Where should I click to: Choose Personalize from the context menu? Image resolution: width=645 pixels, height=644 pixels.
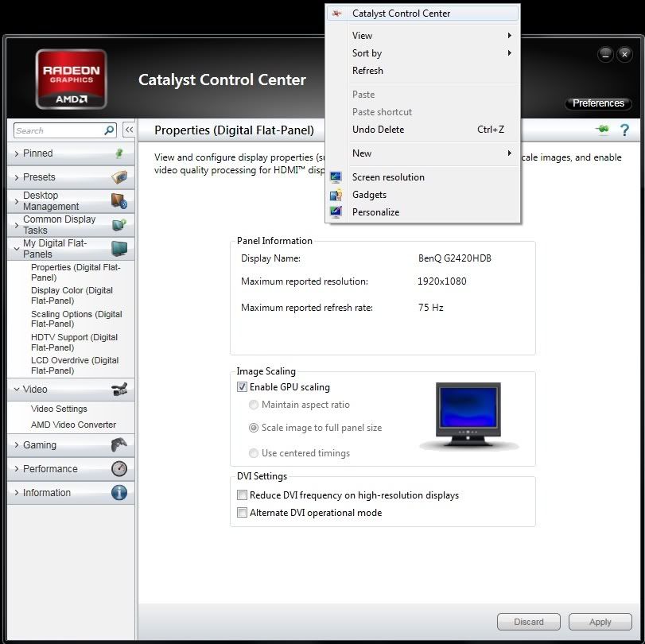[x=423, y=212]
